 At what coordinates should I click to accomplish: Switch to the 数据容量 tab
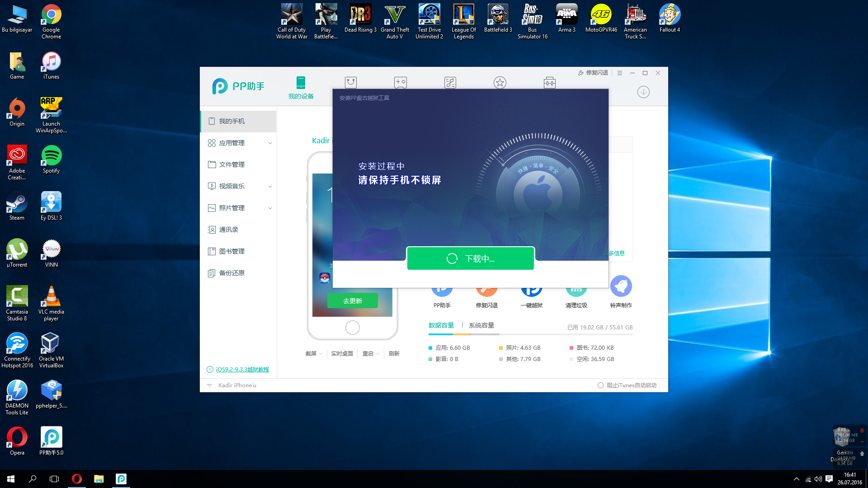[441, 325]
